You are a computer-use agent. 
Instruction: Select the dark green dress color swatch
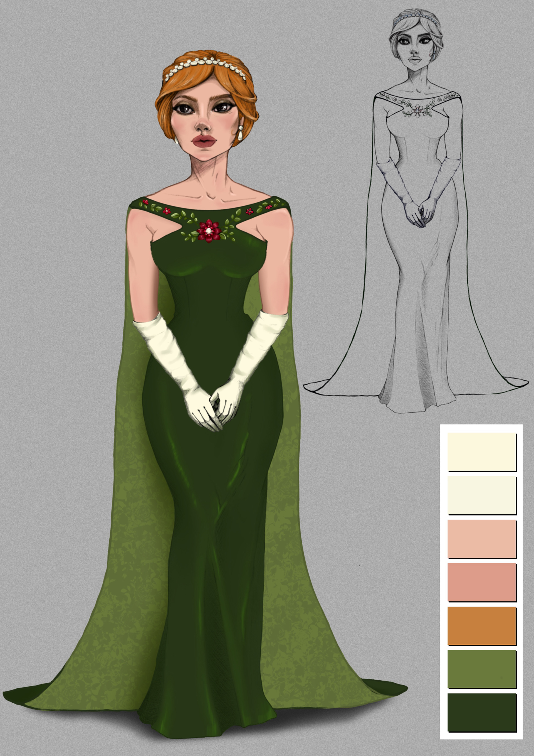click(x=481, y=713)
